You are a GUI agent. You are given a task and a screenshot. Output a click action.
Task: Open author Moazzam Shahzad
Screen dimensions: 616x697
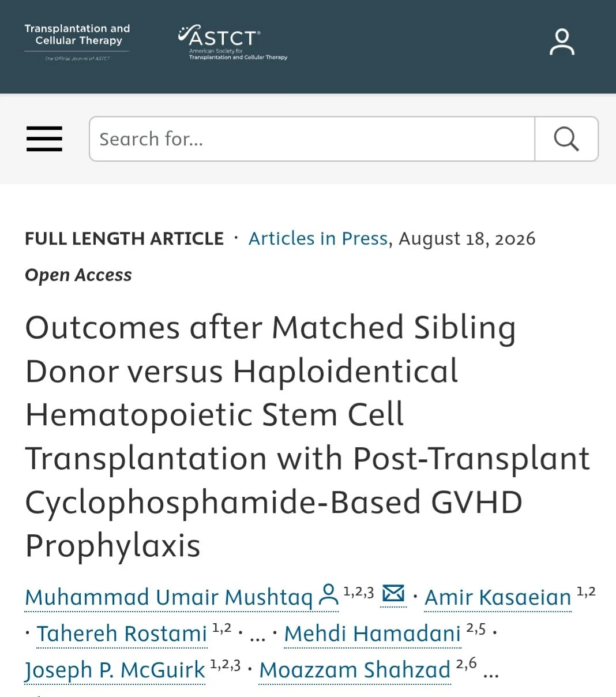(x=355, y=670)
